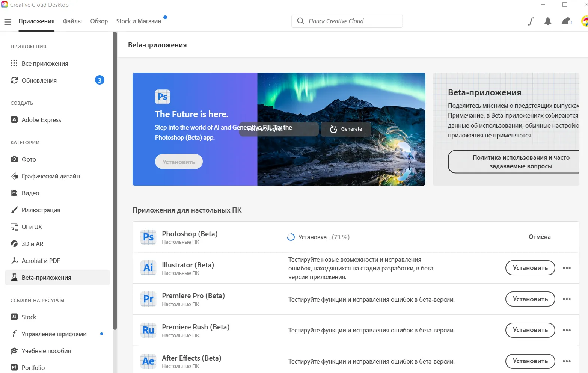
Task: Click the Поиск Creative Cloud search field
Action: [347, 21]
